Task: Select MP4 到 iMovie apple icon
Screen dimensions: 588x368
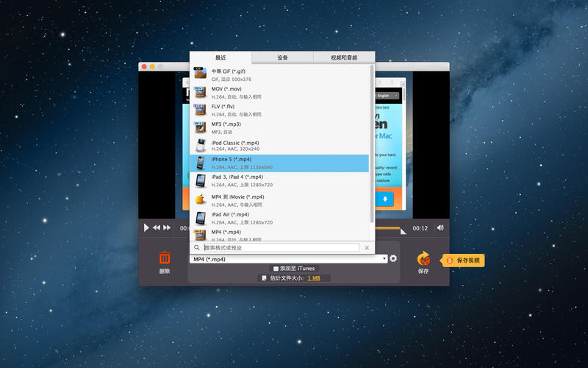Action: tap(200, 199)
